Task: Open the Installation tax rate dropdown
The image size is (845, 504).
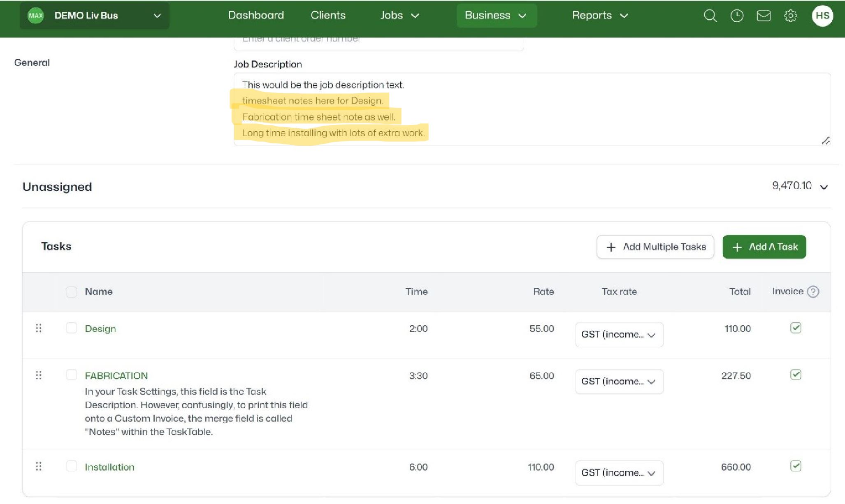Action: click(x=619, y=473)
